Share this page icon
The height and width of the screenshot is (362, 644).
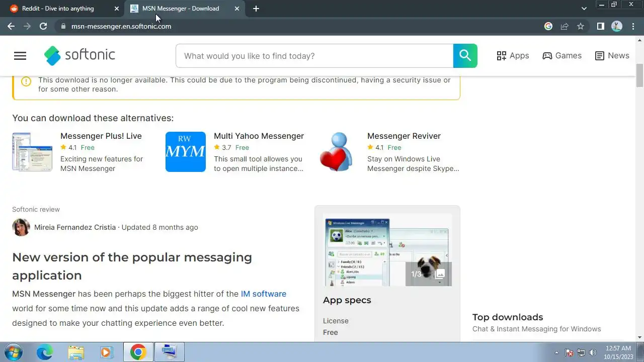(x=565, y=26)
